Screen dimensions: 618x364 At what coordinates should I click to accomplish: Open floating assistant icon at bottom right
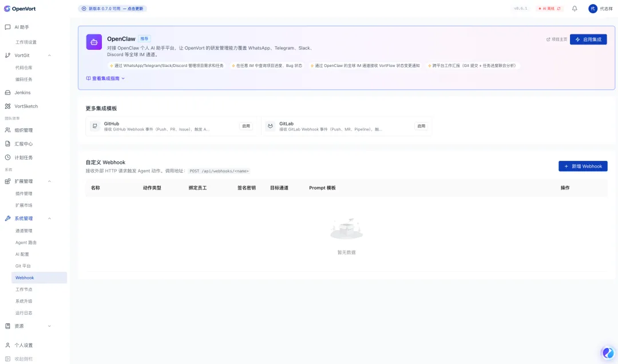[x=608, y=353]
